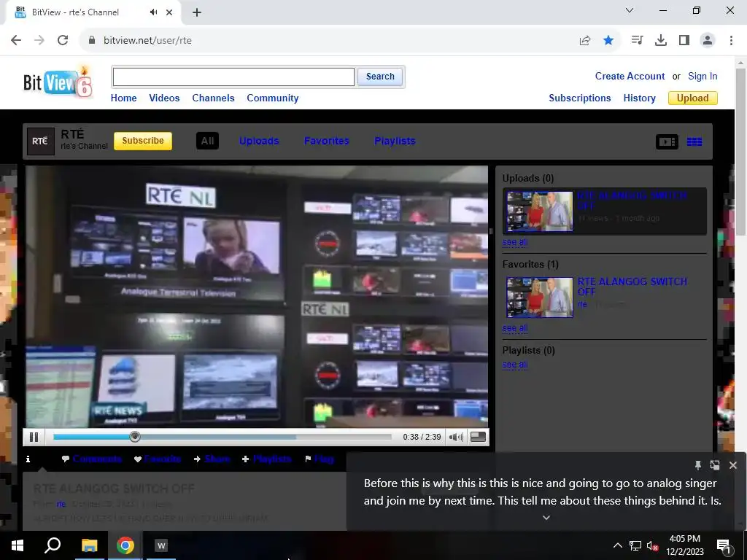Open the Uploads channel tab

coord(259,141)
